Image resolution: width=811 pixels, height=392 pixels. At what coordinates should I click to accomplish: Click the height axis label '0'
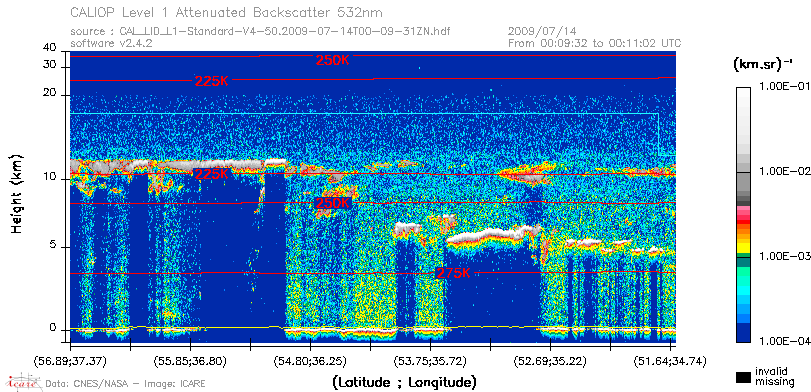coord(53,328)
